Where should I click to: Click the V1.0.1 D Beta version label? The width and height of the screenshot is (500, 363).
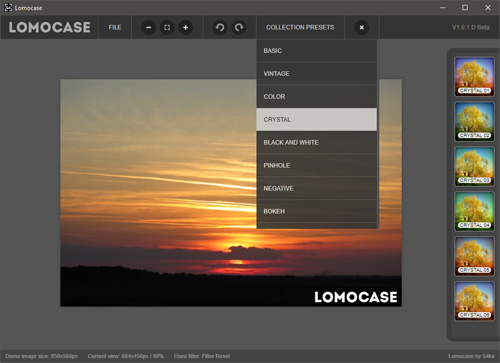coord(471,27)
